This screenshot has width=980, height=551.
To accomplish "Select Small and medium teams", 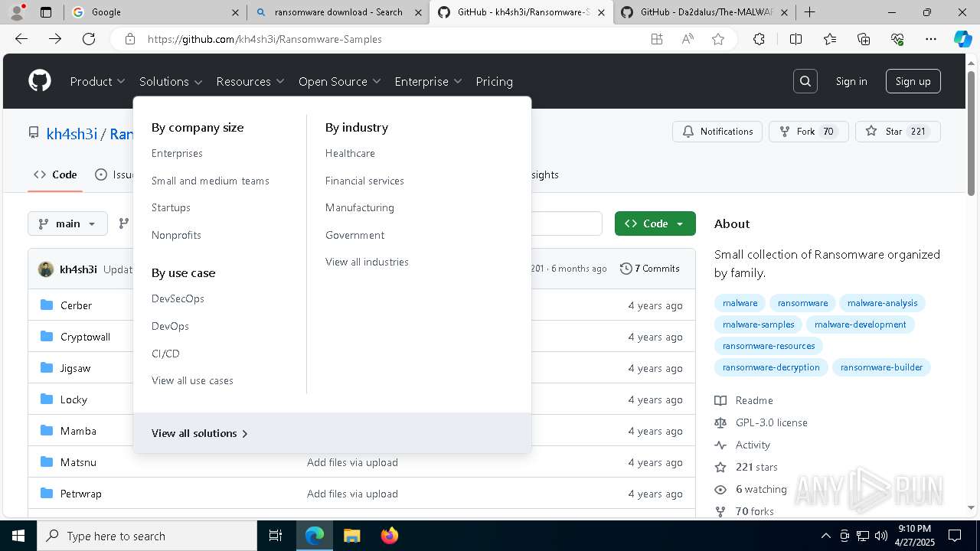I will 211,181.
